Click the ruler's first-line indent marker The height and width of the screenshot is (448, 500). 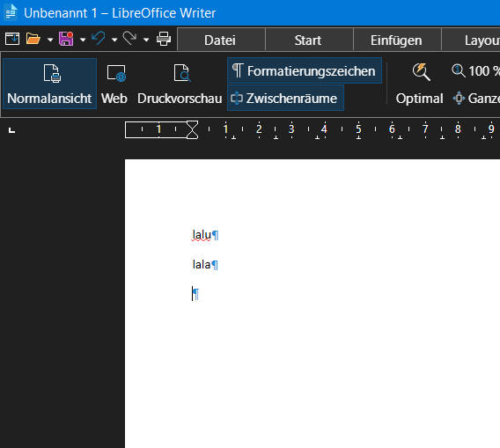(x=192, y=125)
